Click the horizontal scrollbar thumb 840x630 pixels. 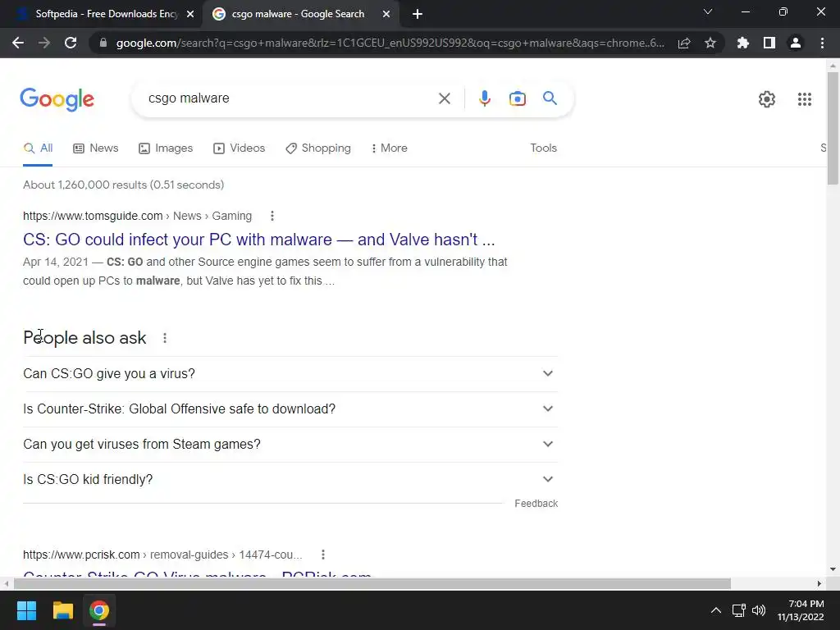(372, 583)
